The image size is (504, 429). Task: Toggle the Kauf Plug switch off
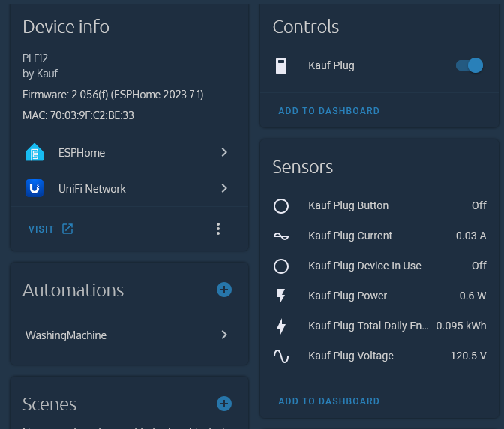pos(469,66)
